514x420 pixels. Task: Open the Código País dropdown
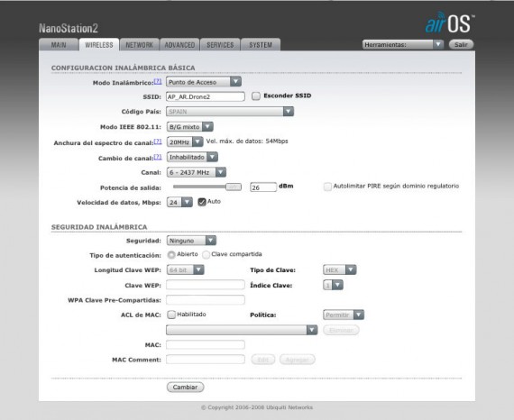tap(230, 112)
